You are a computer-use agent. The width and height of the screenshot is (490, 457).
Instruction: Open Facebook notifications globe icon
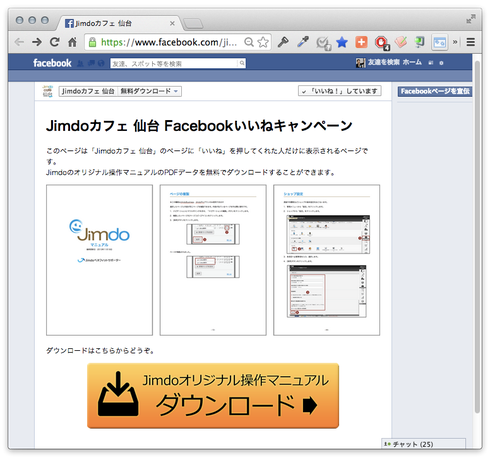click(x=101, y=63)
